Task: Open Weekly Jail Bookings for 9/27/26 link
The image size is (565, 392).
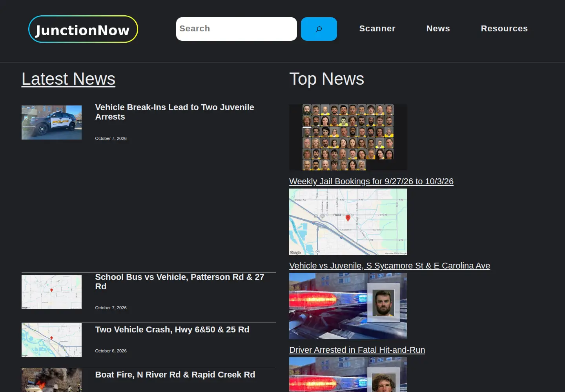Action: [x=371, y=181]
